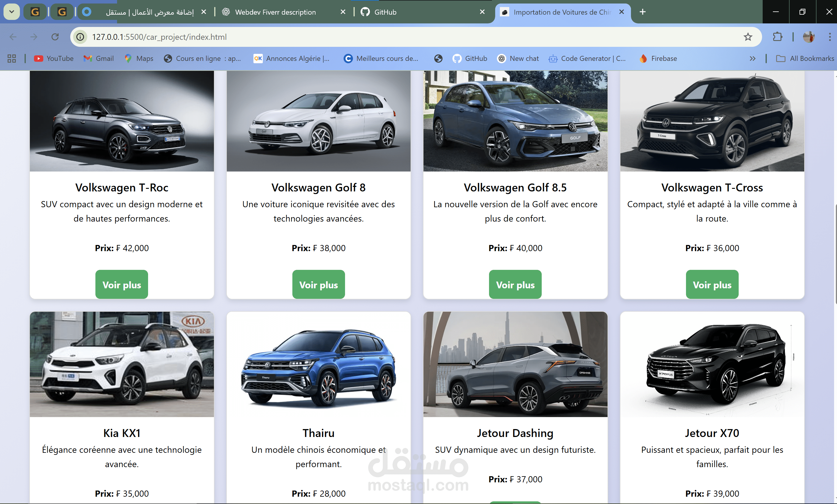This screenshot has width=837, height=504.
Task: Go back to previous page
Action: (13, 37)
